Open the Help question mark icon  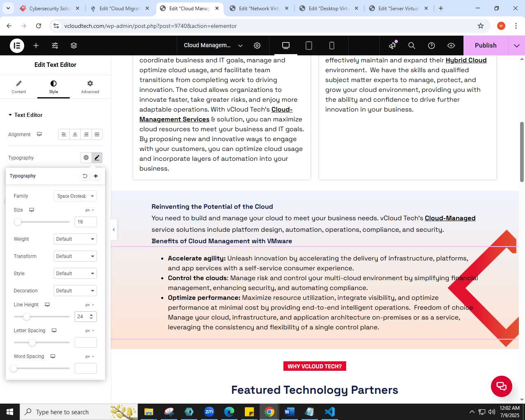click(431, 46)
